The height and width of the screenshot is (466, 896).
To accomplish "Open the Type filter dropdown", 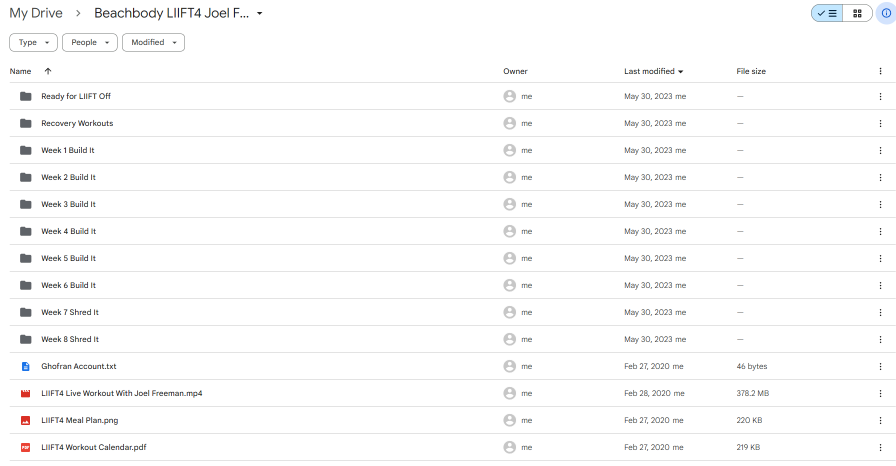I will click(34, 43).
